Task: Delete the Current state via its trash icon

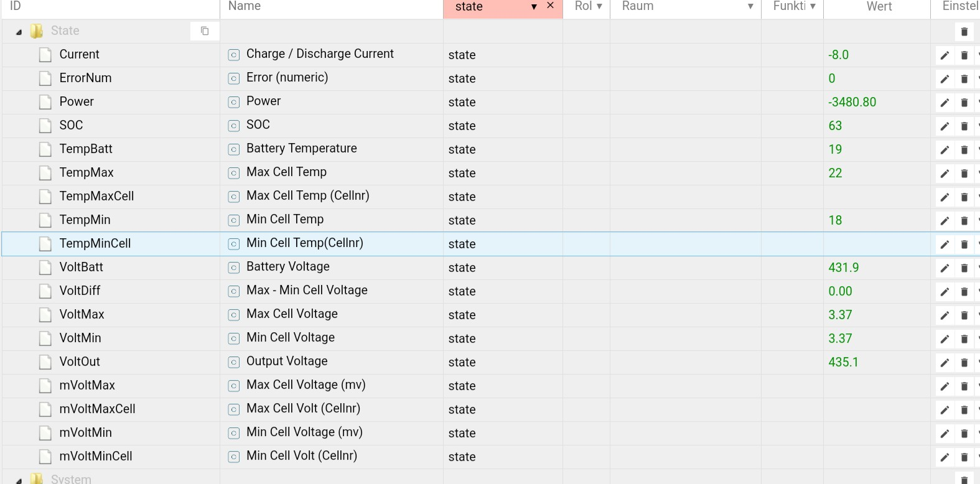Action: [964, 55]
